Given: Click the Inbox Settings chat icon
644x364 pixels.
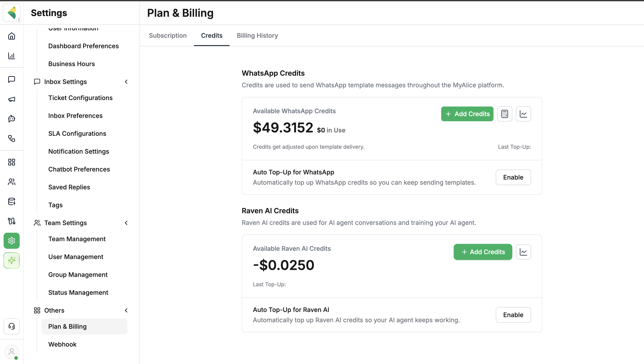Looking at the screenshot, I should coord(37,82).
